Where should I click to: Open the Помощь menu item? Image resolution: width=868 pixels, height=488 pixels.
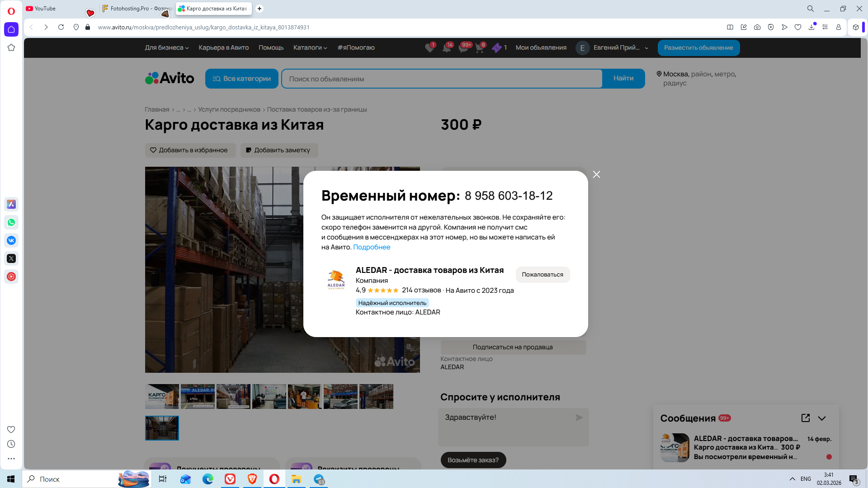(271, 48)
